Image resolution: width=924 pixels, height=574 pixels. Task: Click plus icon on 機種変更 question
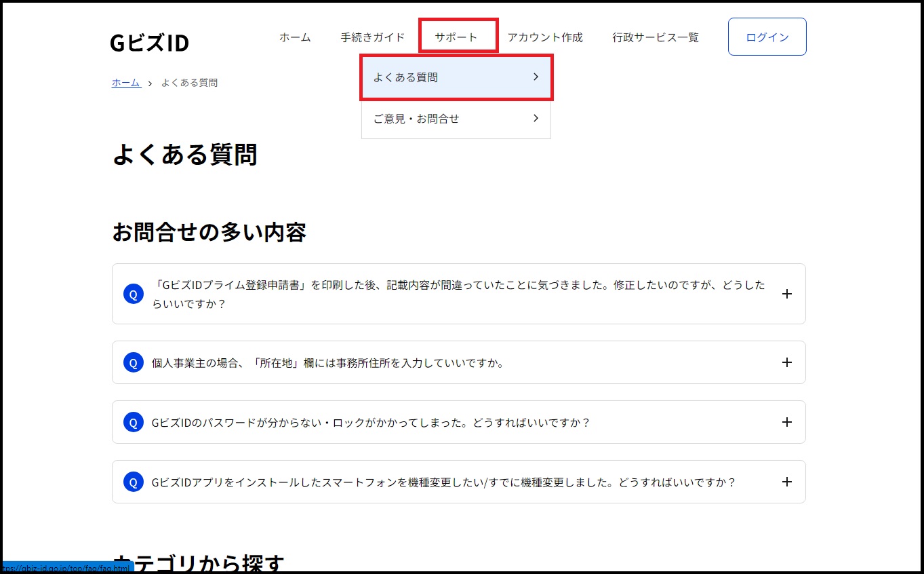[x=786, y=482]
